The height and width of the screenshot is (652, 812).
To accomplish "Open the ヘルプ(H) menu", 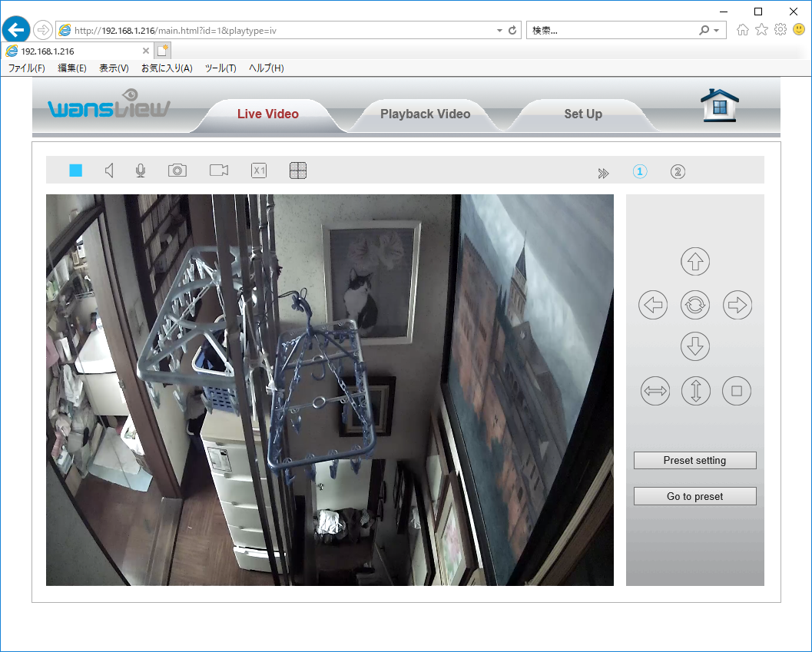I will point(266,68).
